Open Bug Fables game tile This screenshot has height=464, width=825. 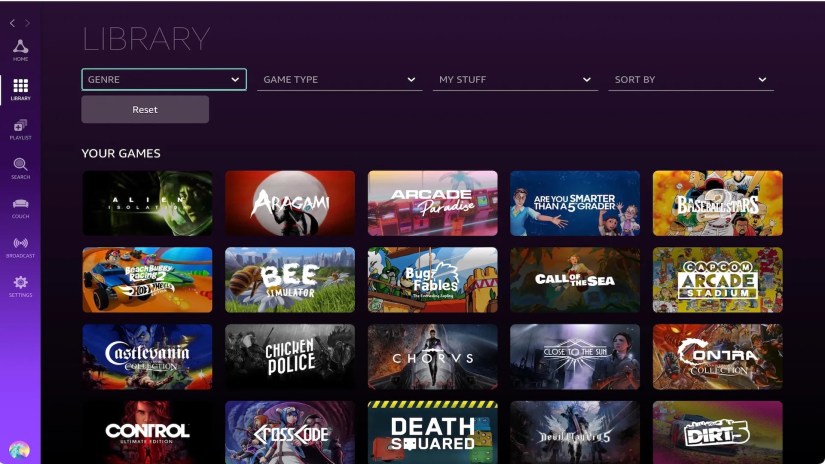[432, 280]
